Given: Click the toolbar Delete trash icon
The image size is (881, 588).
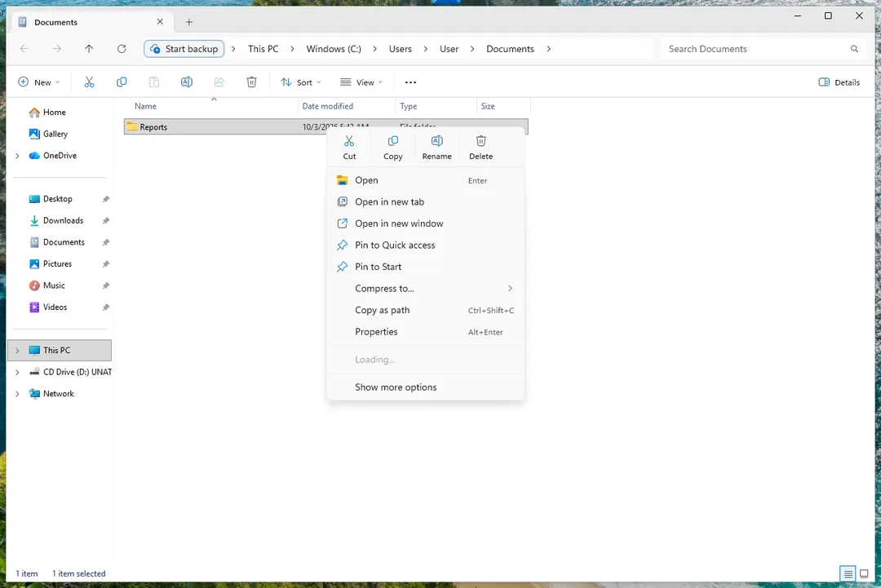Looking at the screenshot, I should (252, 82).
